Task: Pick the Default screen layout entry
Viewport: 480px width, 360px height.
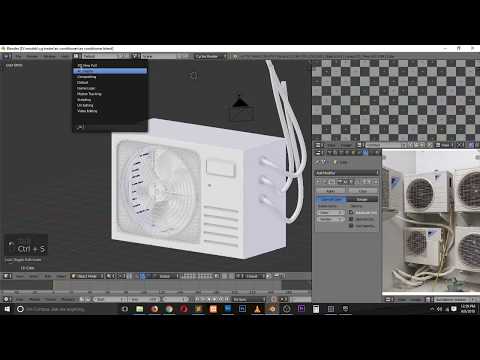Action: (83, 82)
